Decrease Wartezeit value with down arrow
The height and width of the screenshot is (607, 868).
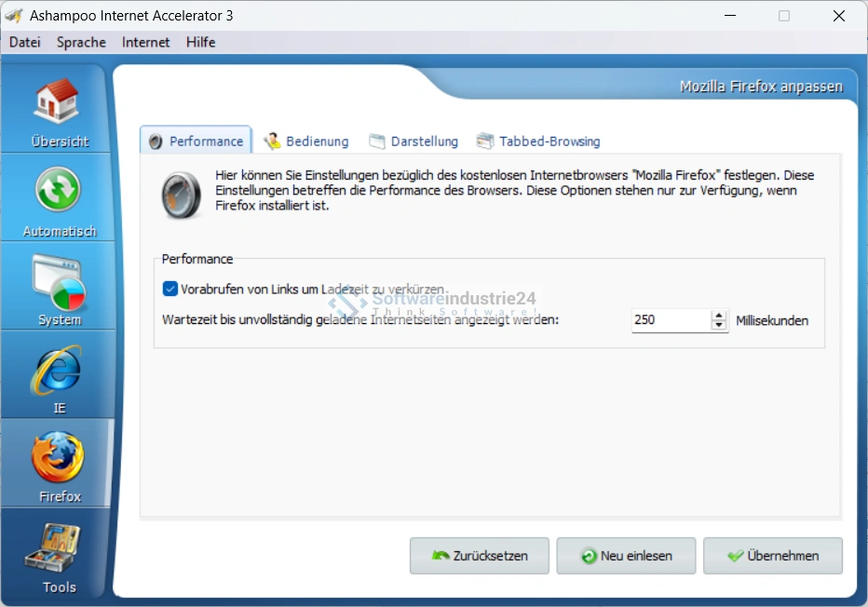718,325
